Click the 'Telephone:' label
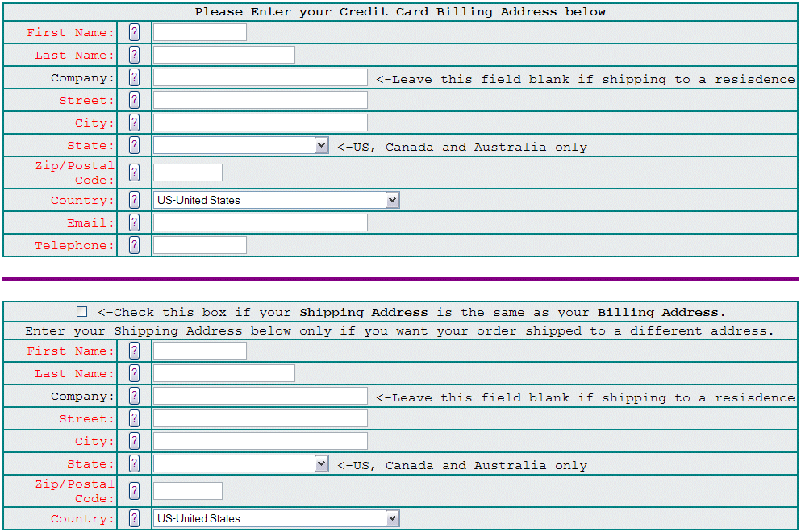Image resolution: width=801 pixels, height=532 pixels. click(x=74, y=246)
